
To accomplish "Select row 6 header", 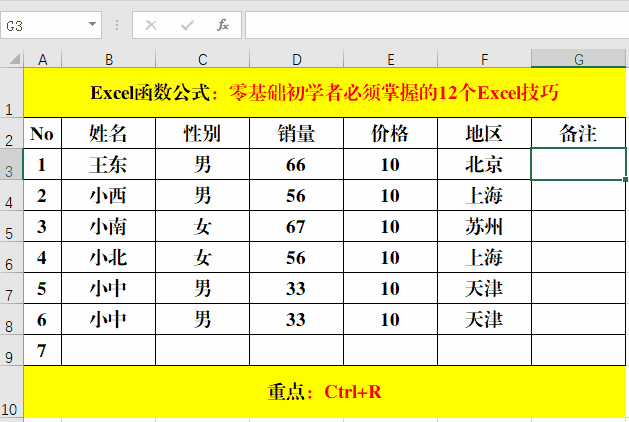I will pos(12,257).
